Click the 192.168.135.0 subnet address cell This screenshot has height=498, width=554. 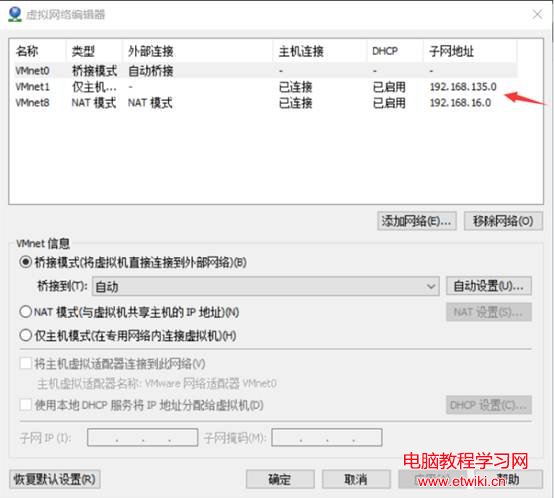pos(463,87)
